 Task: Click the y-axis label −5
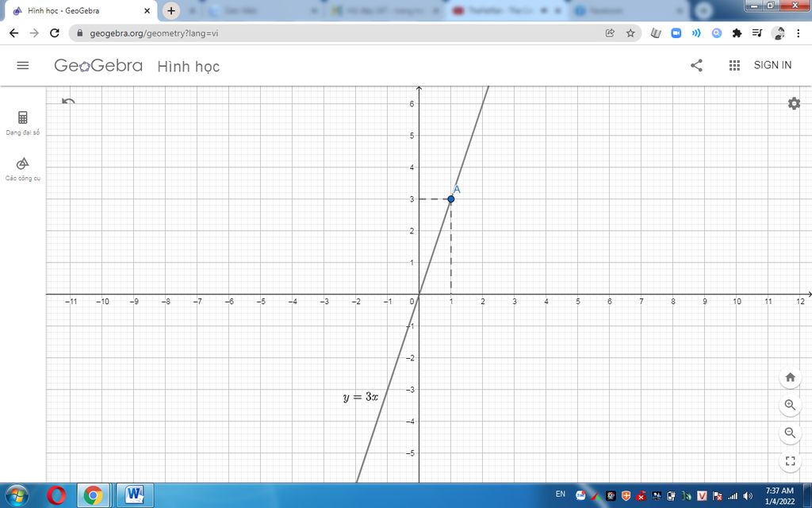click(410, 453)
